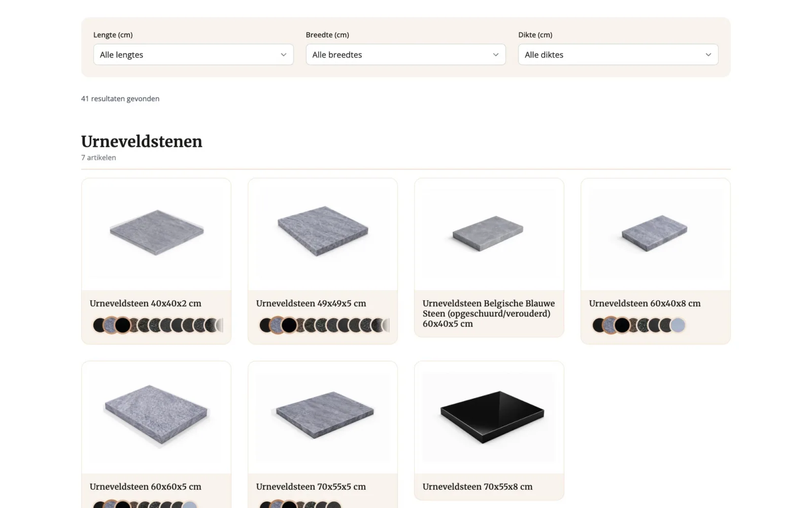
Task: Open the Alle diktes dropdown
Action: point(618,54)
